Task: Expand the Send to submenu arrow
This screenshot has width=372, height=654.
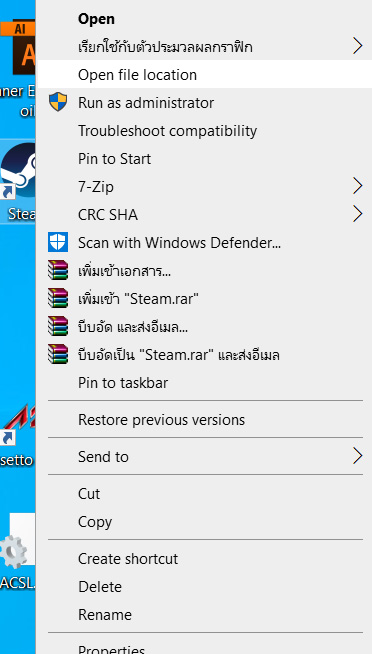Action: click(x=357, y=456)
